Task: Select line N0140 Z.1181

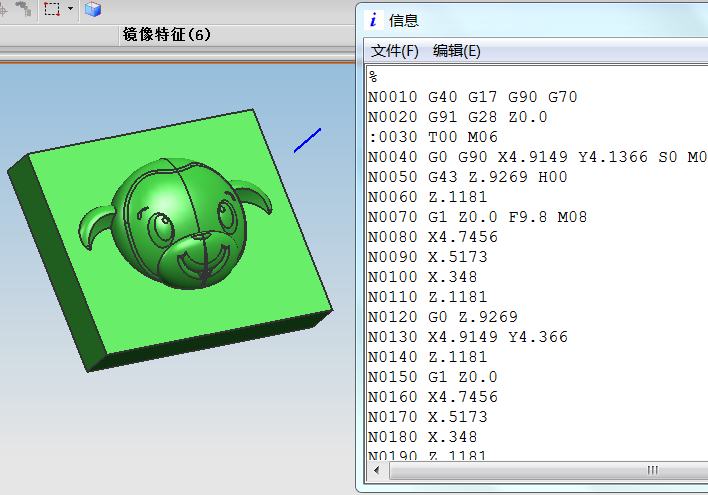Action: [x=428, y=357]
